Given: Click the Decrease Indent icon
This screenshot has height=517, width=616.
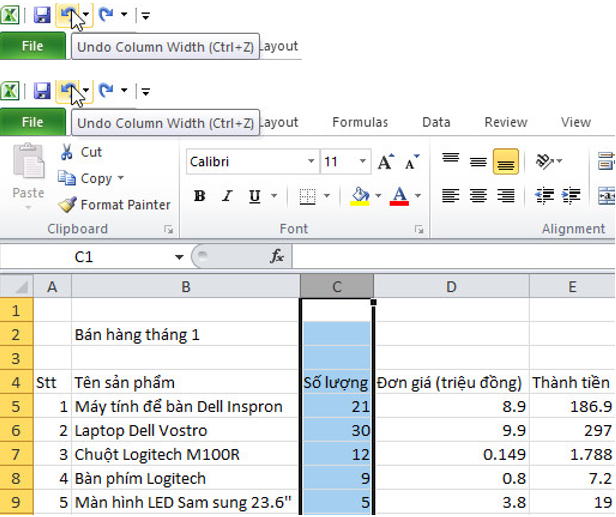Looking at the screenshot, I should coord(544,195).
